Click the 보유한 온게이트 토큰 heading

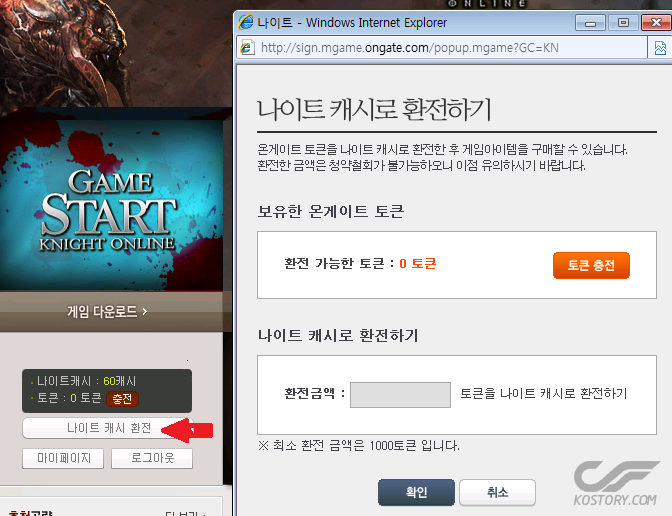click(330, 211)
